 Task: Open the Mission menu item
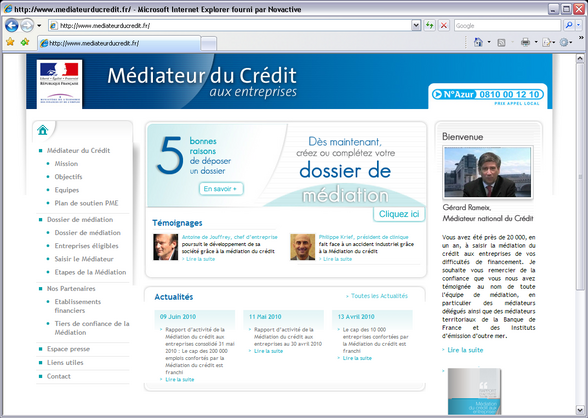tap(66, 163)
